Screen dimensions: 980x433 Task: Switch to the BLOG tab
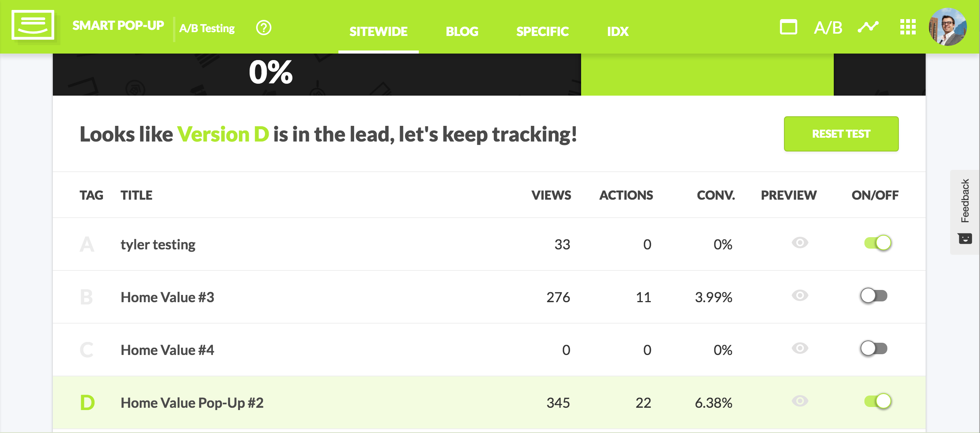click(462, 31)
